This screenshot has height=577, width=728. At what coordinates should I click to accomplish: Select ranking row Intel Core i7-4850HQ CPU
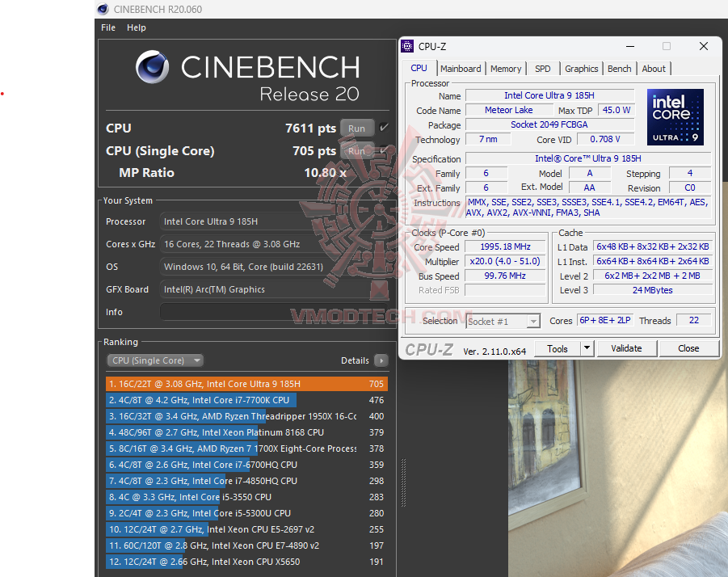click(246, 481)
